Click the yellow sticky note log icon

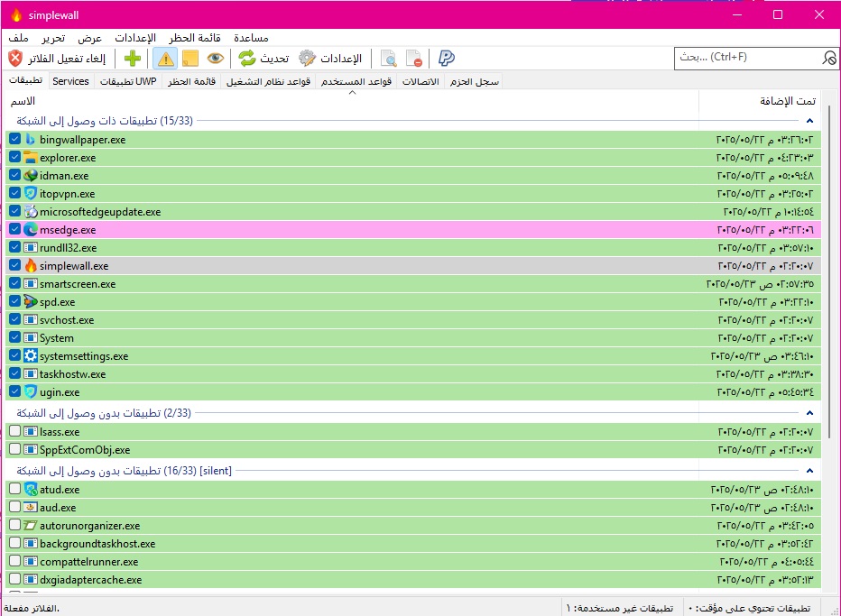(189, 58)
